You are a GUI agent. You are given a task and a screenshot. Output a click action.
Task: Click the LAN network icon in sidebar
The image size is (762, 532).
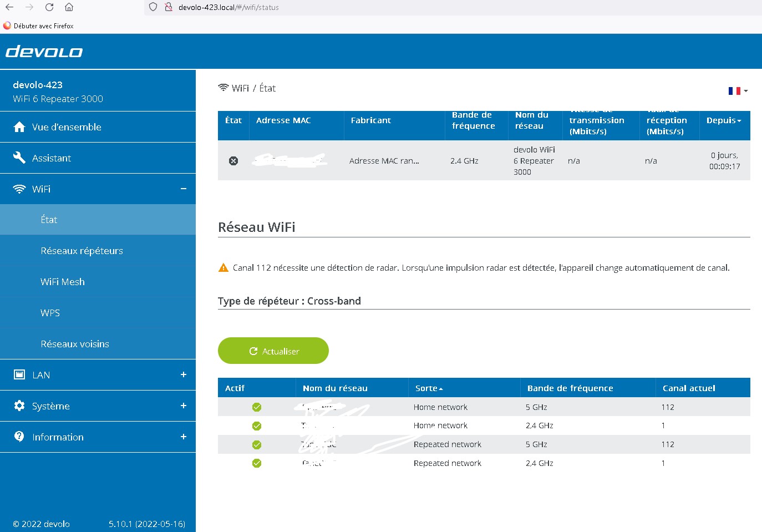[19, 375]
